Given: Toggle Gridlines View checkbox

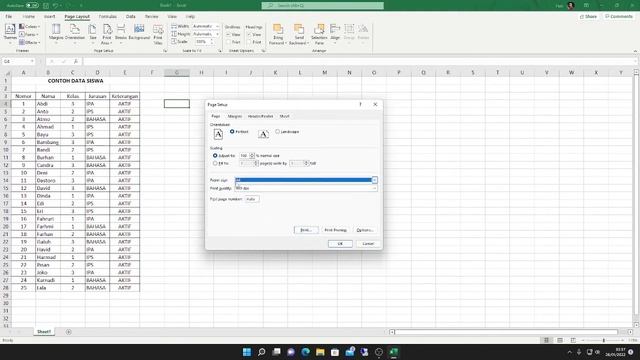Looking at the screenshot, I should 229,35.
